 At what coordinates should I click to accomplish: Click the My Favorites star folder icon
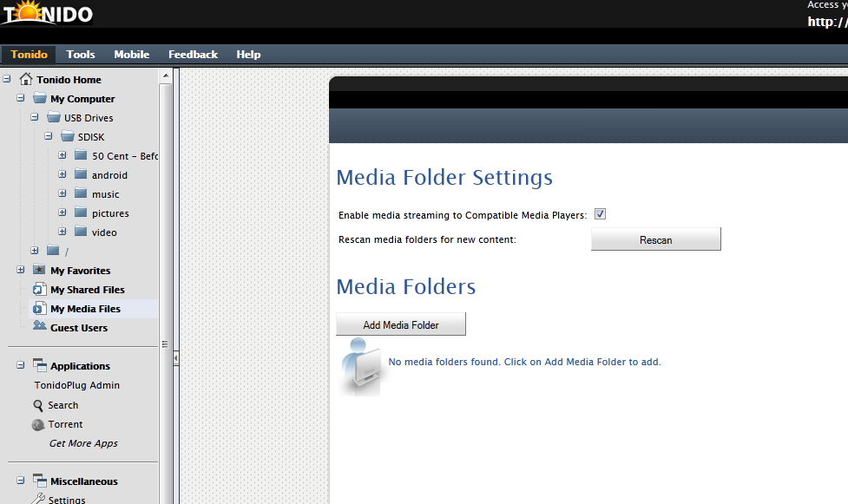39,269
